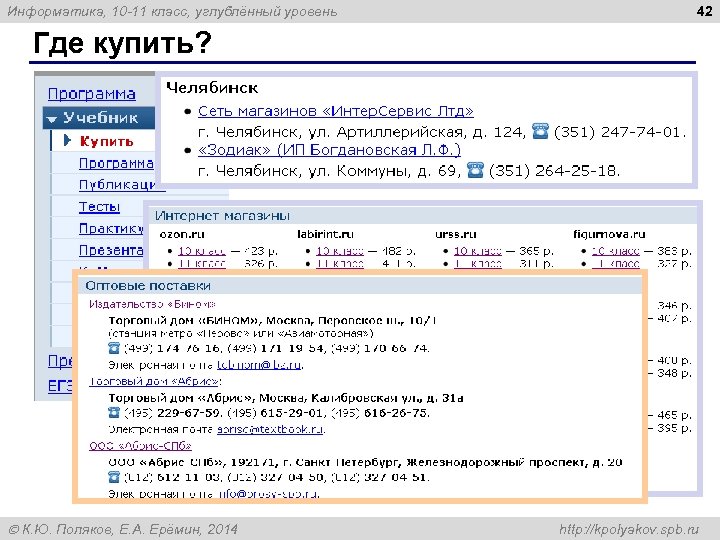Open the urss.ru 10 класс link
Image resolution: width=720 pixels, height=540 pixels.
click(x=478, y=251)
